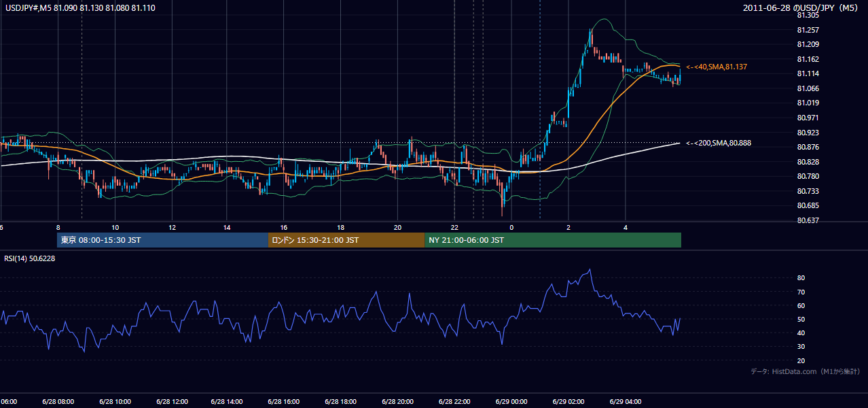Click RSI axis level 20
The image size is (868, 408).
click(801, 360)
